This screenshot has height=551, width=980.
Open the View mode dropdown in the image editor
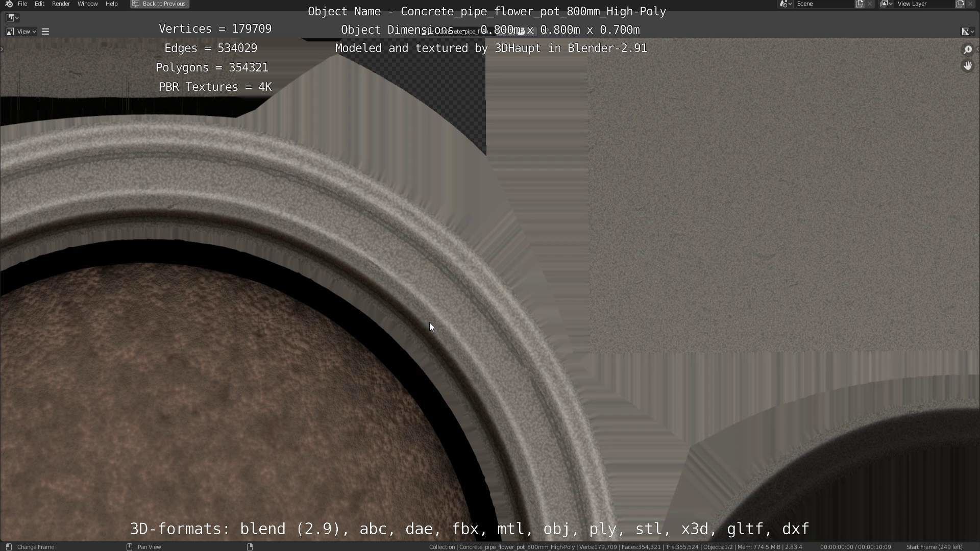(21, 32)
